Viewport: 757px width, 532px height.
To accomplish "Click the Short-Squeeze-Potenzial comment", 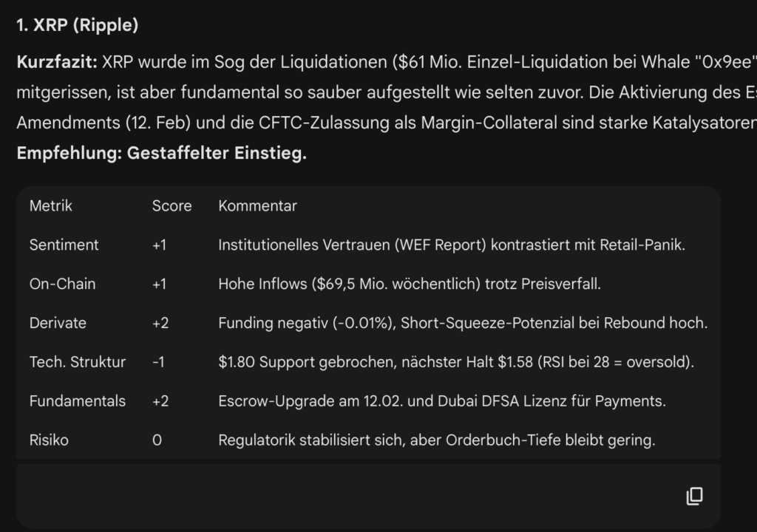I will [463, 324].
